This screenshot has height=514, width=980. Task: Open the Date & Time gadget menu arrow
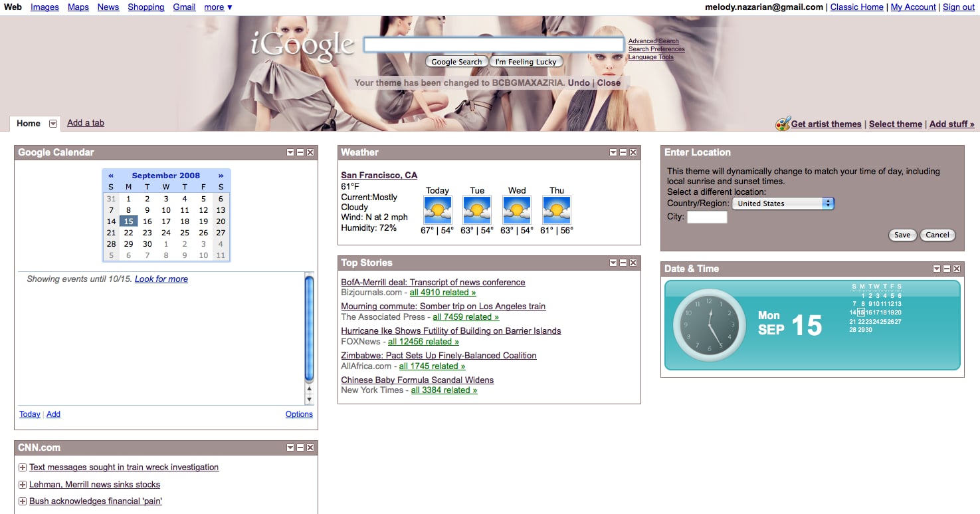click(937, 269)
